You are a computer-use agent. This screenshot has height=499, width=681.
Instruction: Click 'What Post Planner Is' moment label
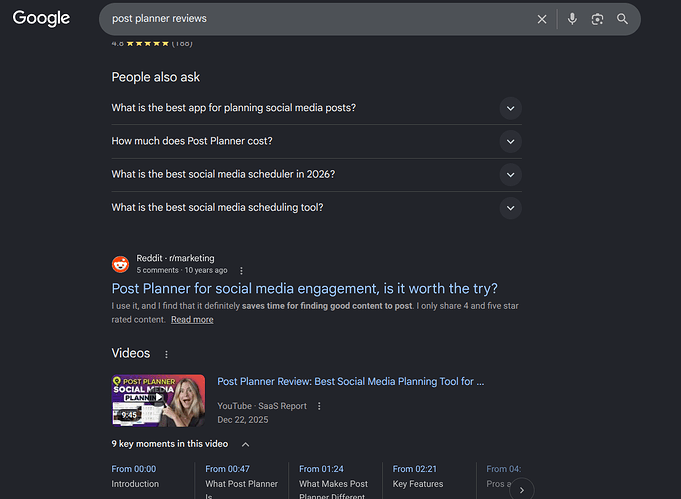241,489
